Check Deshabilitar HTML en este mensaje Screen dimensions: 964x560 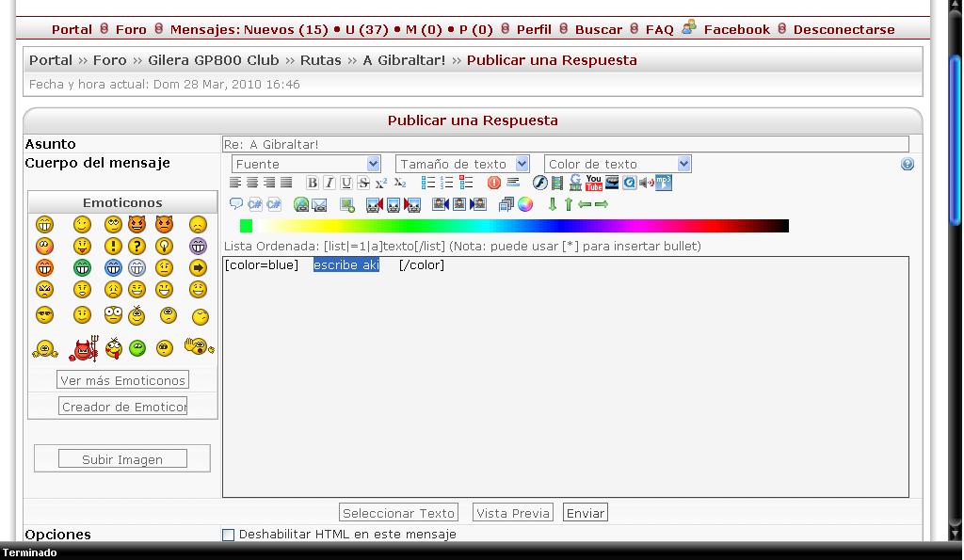click(228, 535)
